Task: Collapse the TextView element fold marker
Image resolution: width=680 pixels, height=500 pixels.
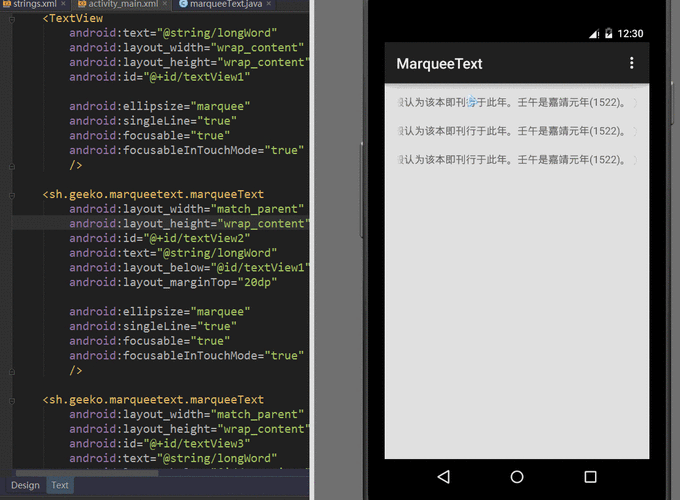Action: [x=12, y=19]
